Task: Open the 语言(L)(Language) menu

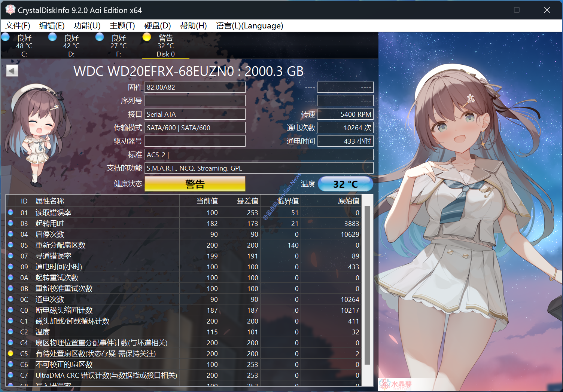Action: (x=249, y=26)
